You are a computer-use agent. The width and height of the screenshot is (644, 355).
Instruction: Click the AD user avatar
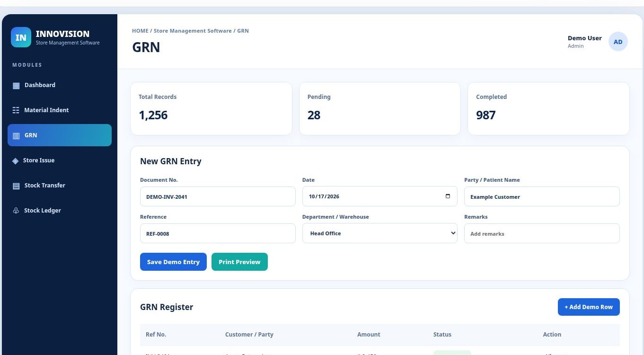(x=618, y=42)
